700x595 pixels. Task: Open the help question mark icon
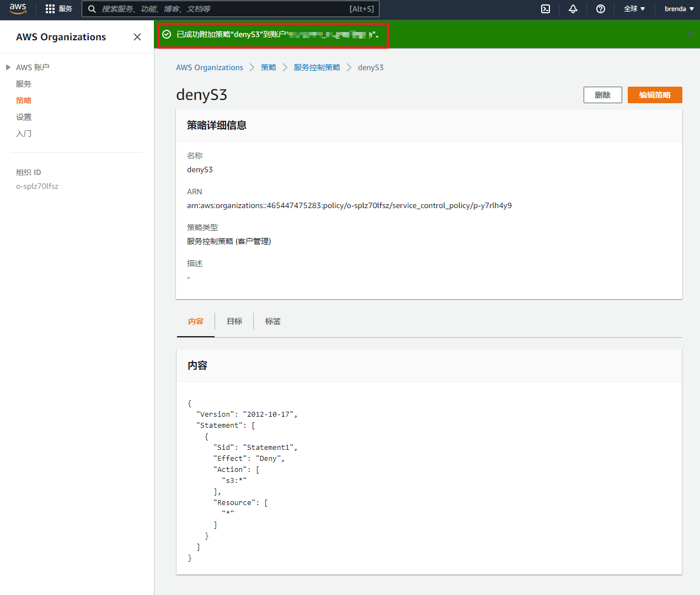pyautogui.click(x=601, y=9)
